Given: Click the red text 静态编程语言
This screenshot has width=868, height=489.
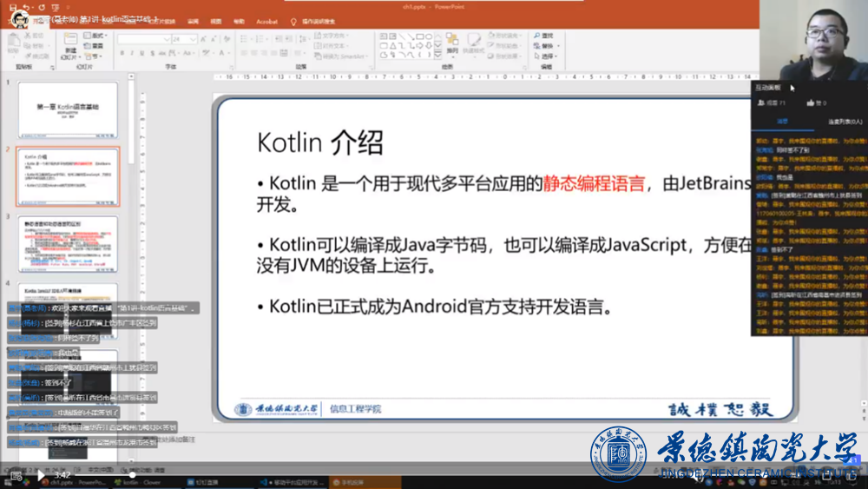Looking at the screenshot, I should [x=594, y=183].
